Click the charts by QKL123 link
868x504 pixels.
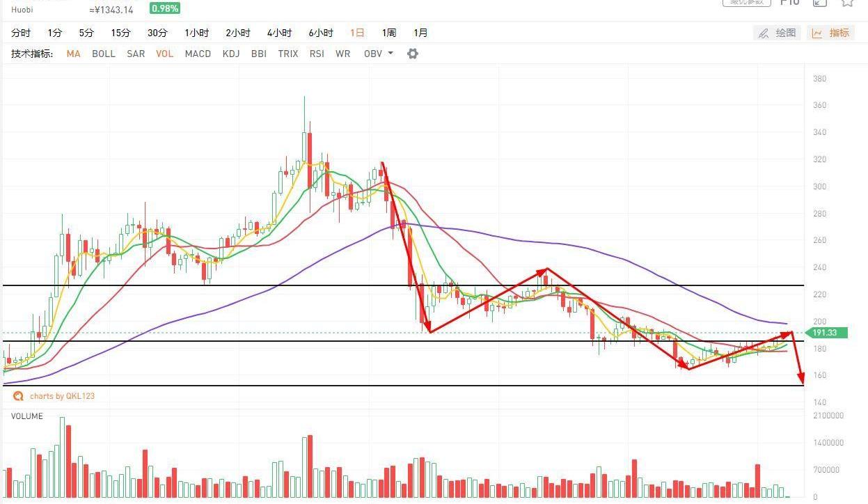pyautogui.click(x=62, y=396)
